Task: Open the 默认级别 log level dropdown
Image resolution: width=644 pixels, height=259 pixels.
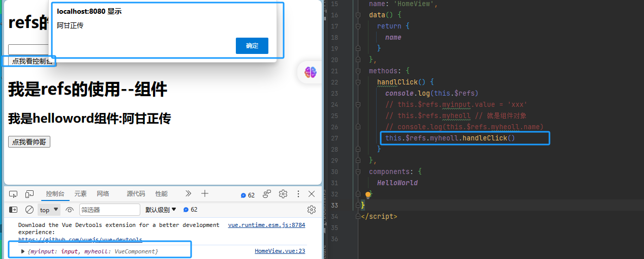Action: (x=161, y=210)
